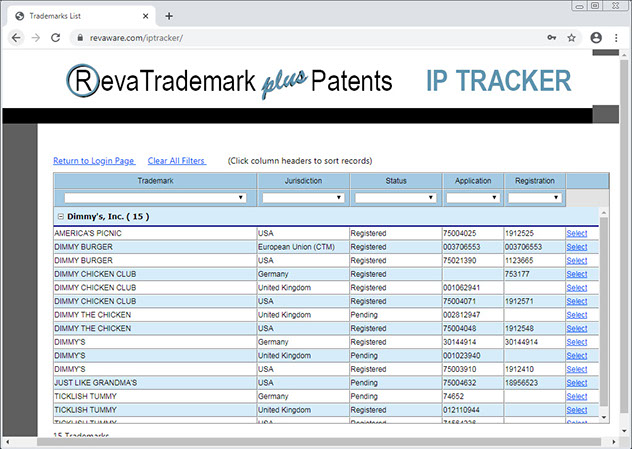
Task: Select the AMERICA'S PICNIC row link
Action: point(576,233)
